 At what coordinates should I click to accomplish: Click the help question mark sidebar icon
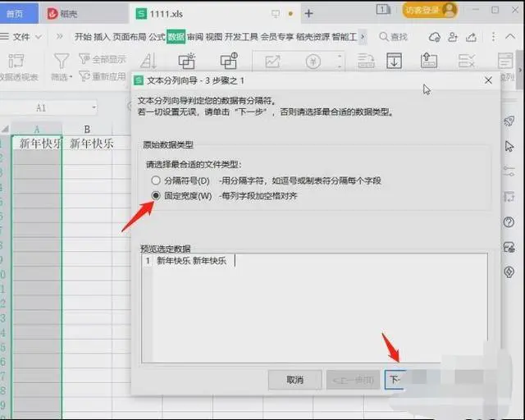(509, 222)
